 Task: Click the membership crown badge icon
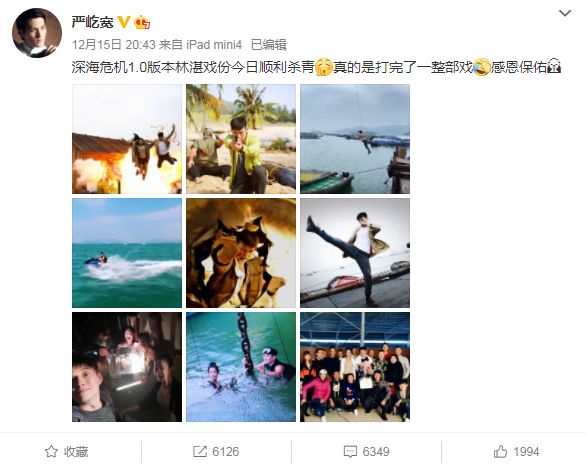(142, 22)
